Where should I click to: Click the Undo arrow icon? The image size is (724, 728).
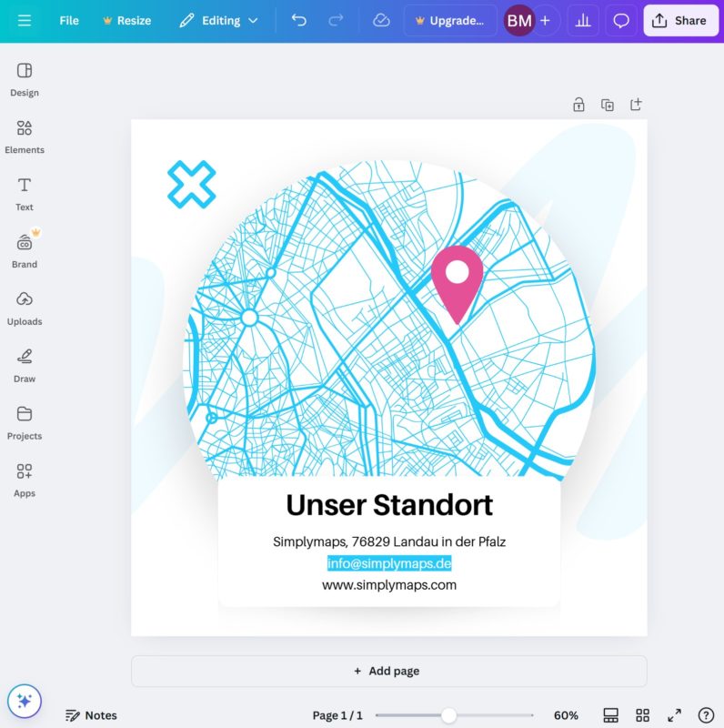(x=298, y=20)
